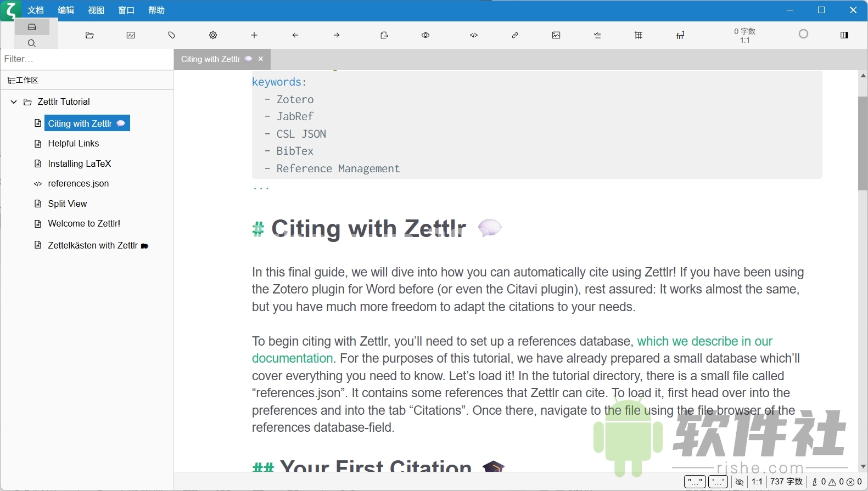Insert a code block with the code icon
The image size is (868, 491).
point(474,35)
